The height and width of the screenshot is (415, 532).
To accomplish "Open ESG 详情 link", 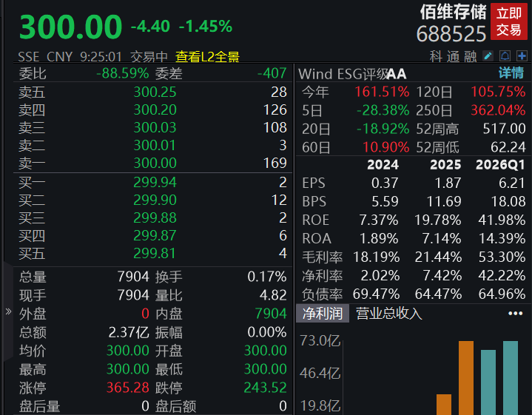I will [511, 73].
